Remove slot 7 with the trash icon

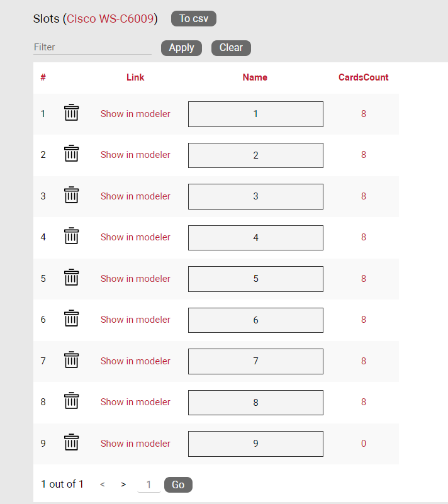tap(72, 361)
